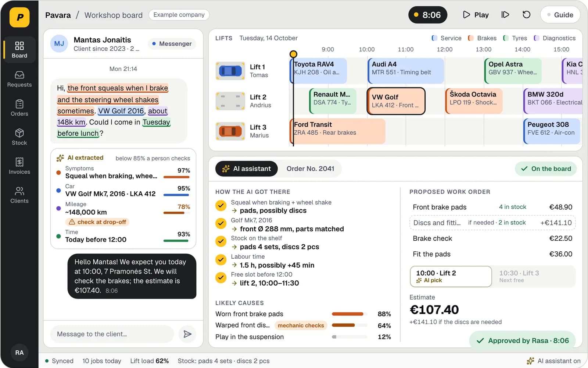Screen dimensions: 588x368
Task: Click the Message to the client input
Action: coord(112,334)
